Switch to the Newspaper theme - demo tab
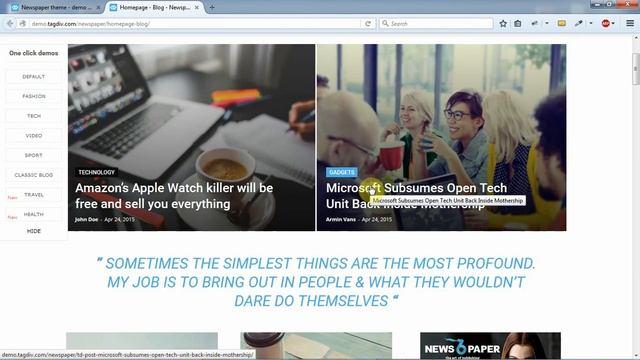Screen dimensions: 640x360 pyautogui.click(x=55, y=7)
